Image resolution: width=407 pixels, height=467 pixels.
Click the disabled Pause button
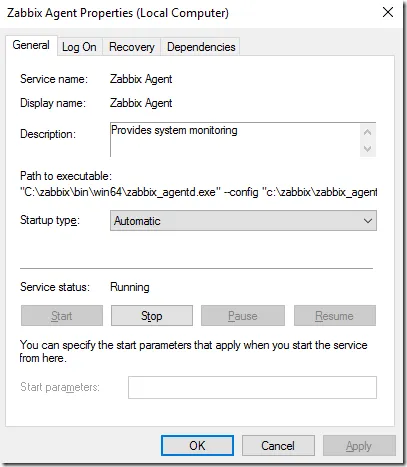243,316
